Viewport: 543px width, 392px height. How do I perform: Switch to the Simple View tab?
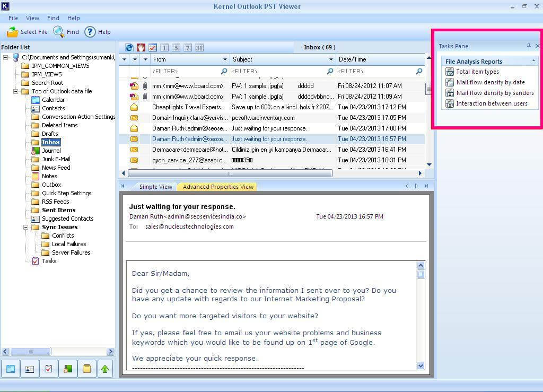coord(155,187)
